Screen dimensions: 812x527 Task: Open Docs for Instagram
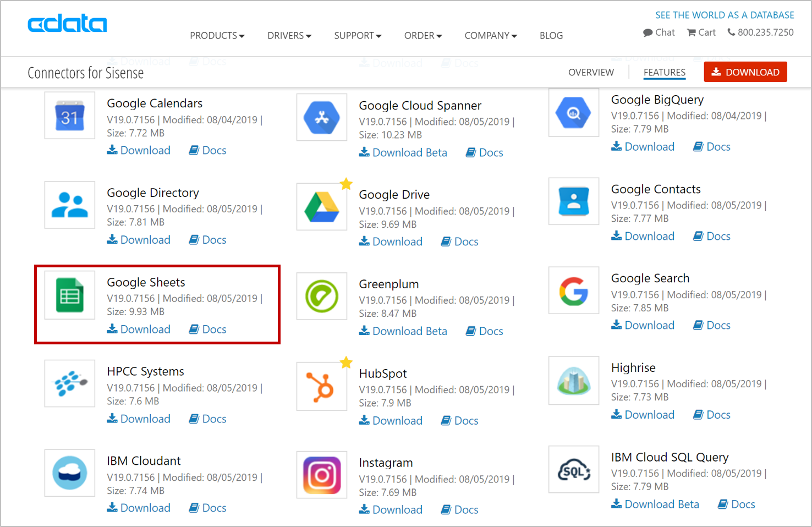point(459,509)
